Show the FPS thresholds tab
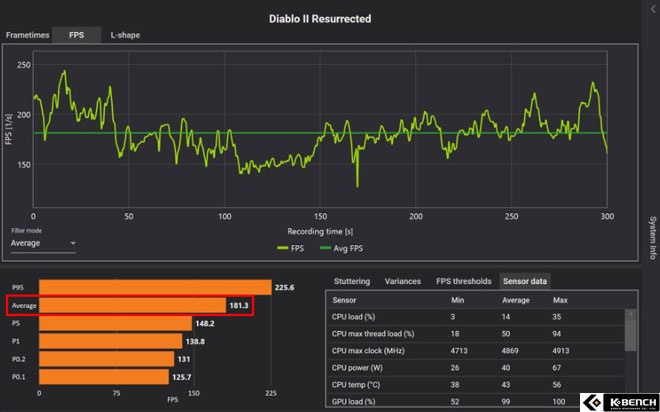Screen dimensions: 660x412 point(464,281)
